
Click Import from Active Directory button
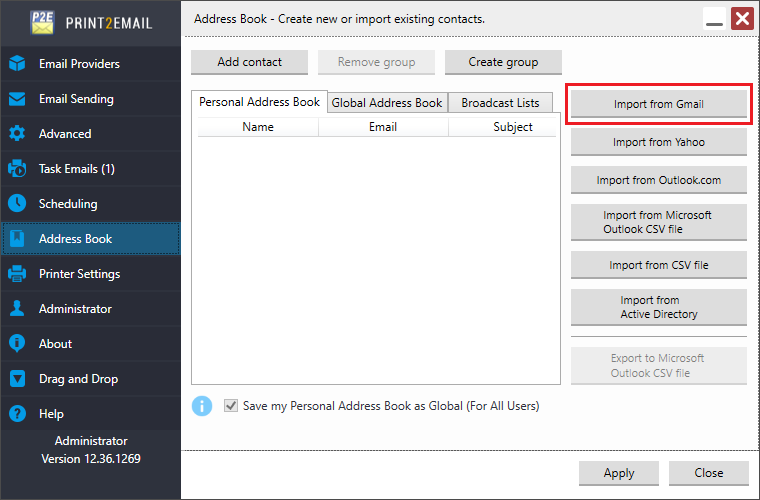click(x=658, y=307)
